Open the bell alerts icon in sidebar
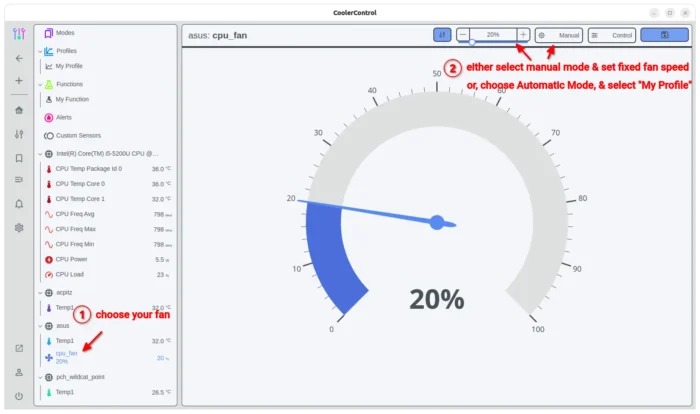Screen dimensions: 700x414 click(x=18, y=203)
